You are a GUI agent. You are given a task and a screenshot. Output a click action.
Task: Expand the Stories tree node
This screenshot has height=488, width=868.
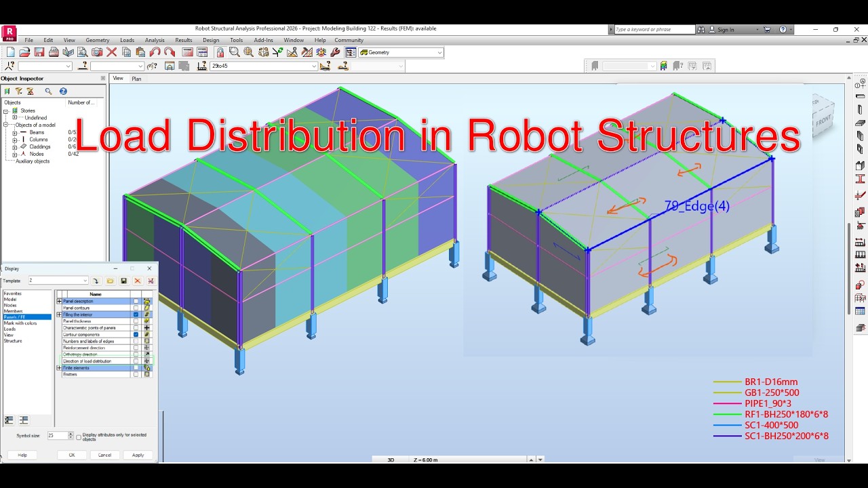click(x=6, y=110)
